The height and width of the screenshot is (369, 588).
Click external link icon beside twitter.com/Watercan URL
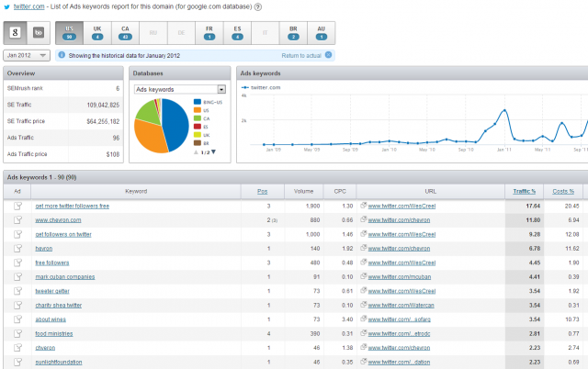(x=363, y=305)
